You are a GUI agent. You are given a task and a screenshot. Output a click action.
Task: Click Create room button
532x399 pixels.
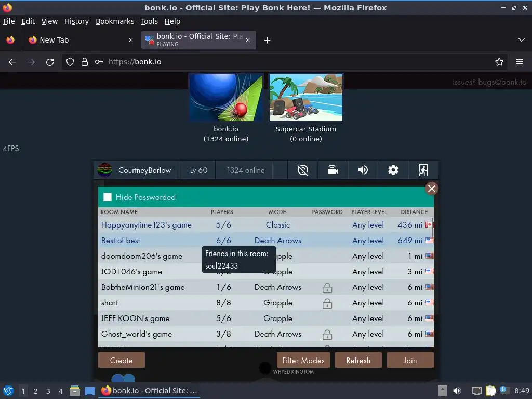122,360
